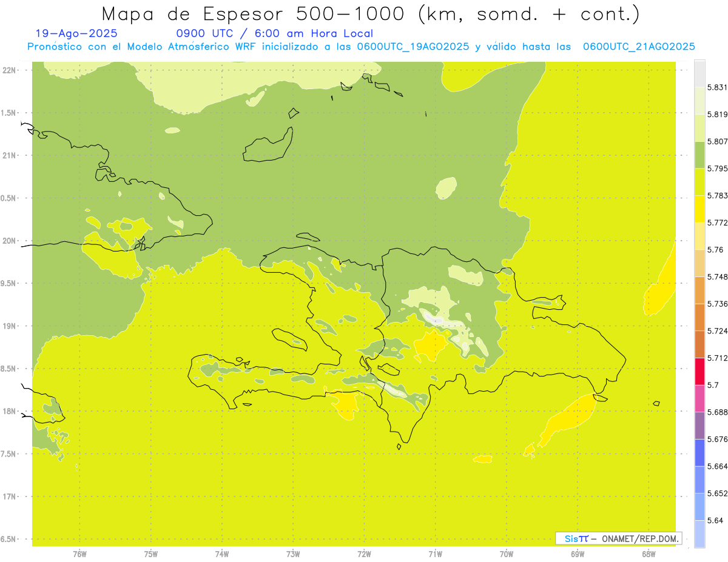728x562 pixels.
Task: Click the 75W longitude label
Action: [x=150, y=554]
